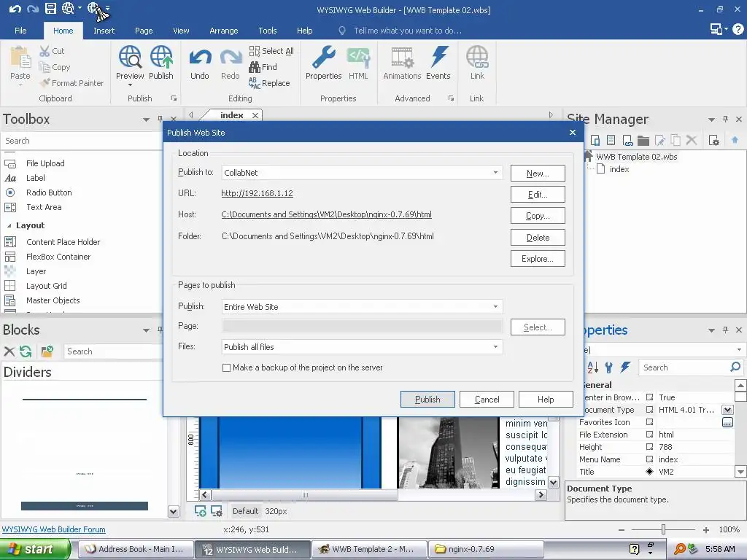Image resolution: width=747 pixels, height=560 pixels.
Task: Click the Explore... button
Action: tap(538, 259)
